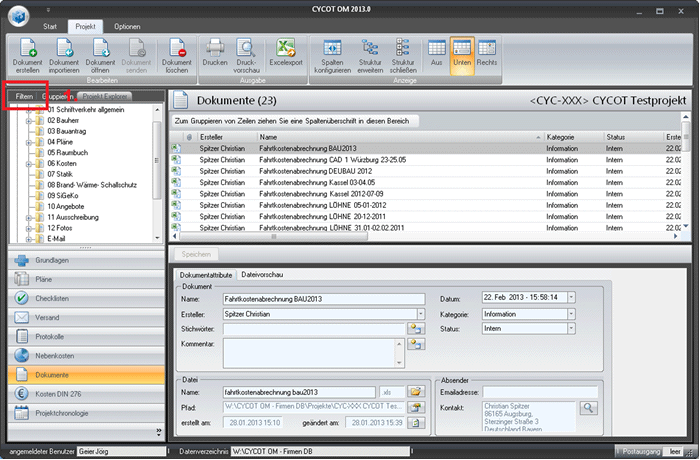Click the Kontakt search magnifier icon
Image resolution: width=700 pixels, height=460 pixels.
point(588,408)
